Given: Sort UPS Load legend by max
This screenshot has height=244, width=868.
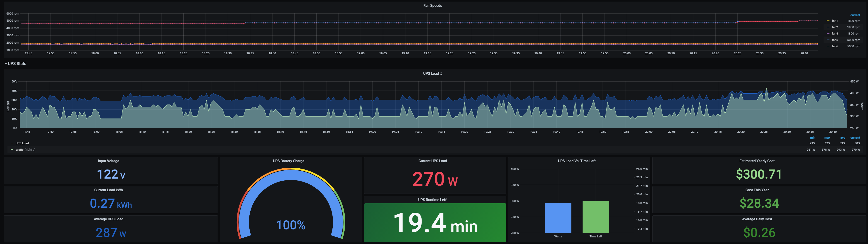Looking at the screenshot, I should tap(827, 138).
